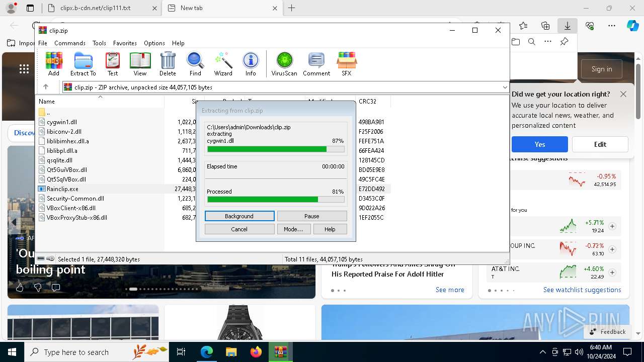
Task: Open Edge favorites star icon
Action: pos(523,26)
